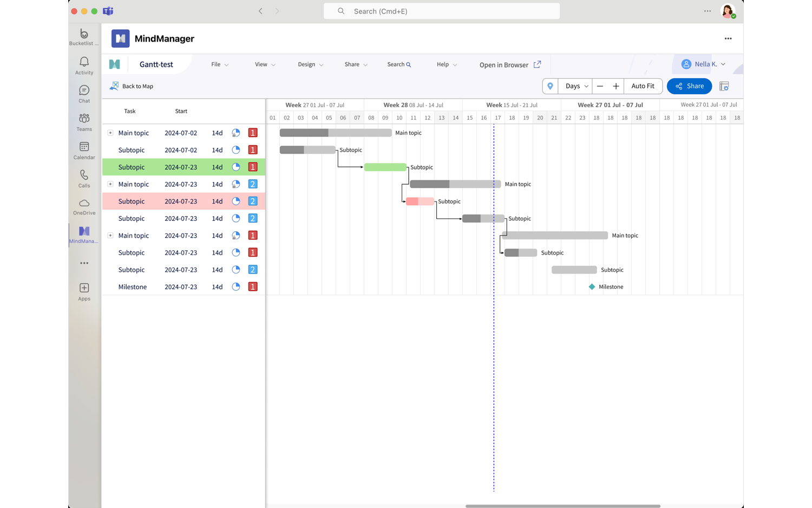The image size is (812, 508).
Task: Click the Back to Map icon
Action: 114,86
